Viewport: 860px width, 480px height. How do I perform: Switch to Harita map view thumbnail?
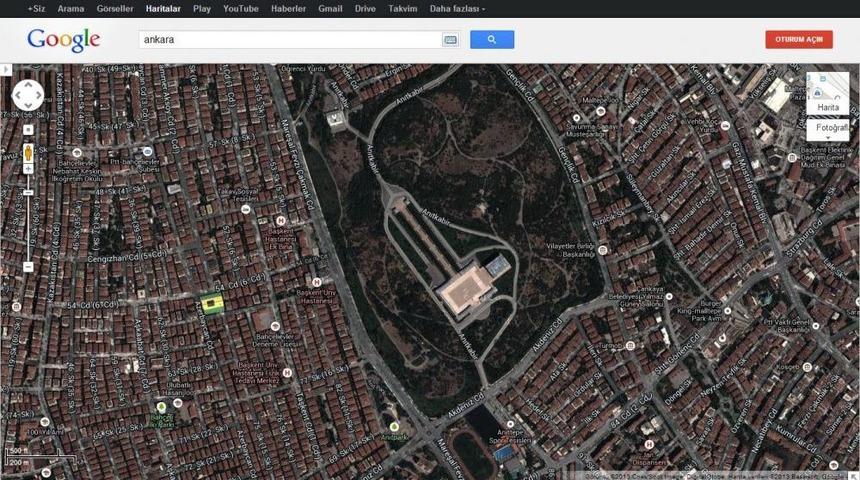click(828, 93)
